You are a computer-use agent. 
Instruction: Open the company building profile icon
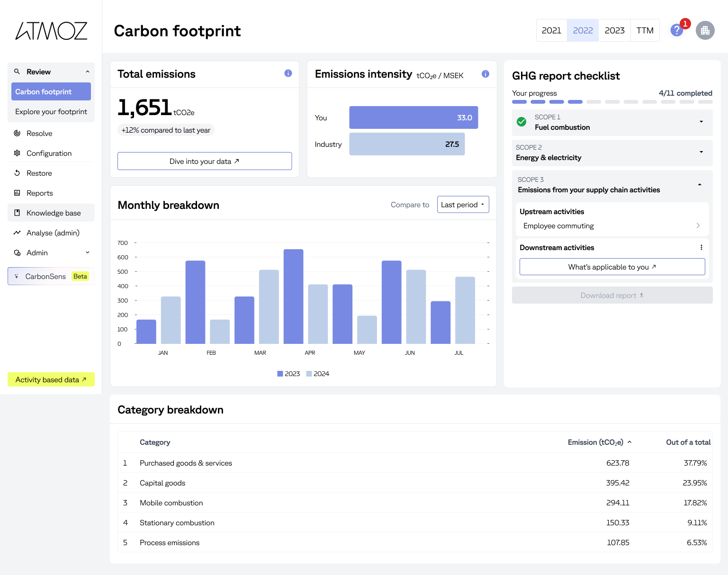(x=705, y=31)
